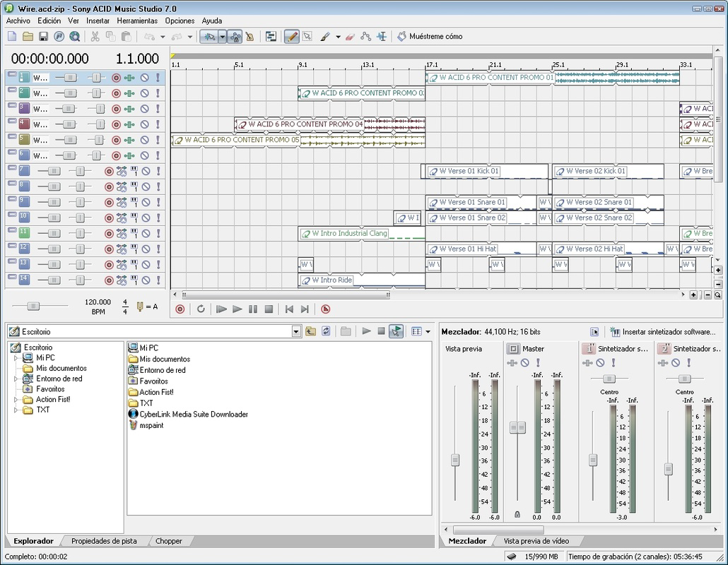Open the Opciones menu
728x565 pixels.
coord(180,20)
